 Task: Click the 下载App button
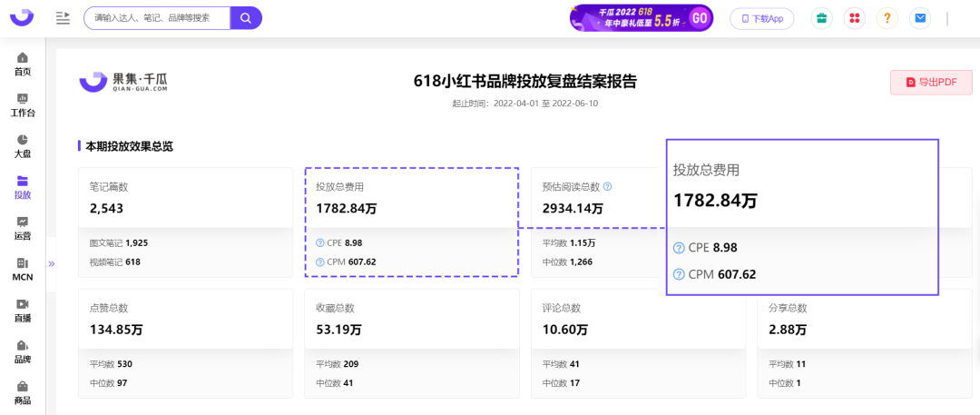coord(761,18)
